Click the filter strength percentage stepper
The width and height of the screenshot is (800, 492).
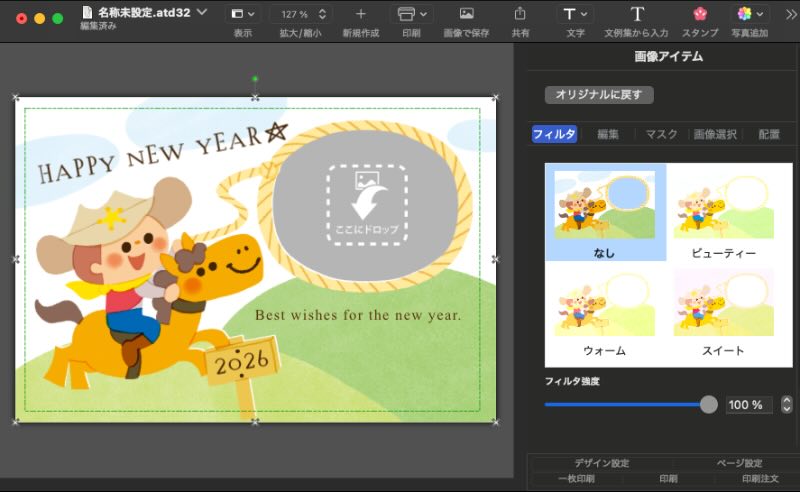(x=787, y=404)
